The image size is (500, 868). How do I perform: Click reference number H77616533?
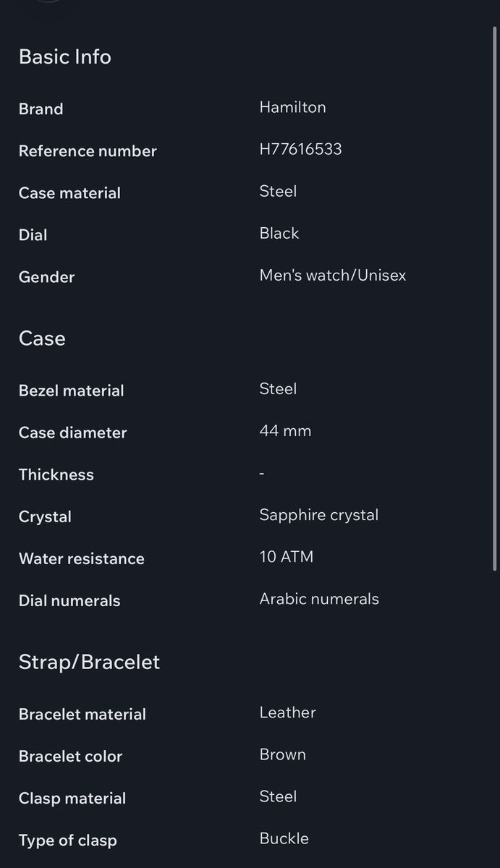pyautogui.click(x=300, y=149)
